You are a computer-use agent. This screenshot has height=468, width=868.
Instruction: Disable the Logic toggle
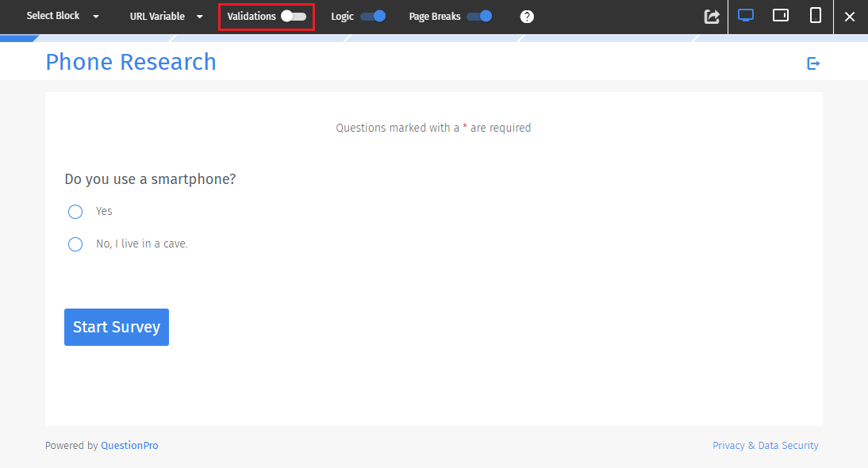click(x=374, y=16)
